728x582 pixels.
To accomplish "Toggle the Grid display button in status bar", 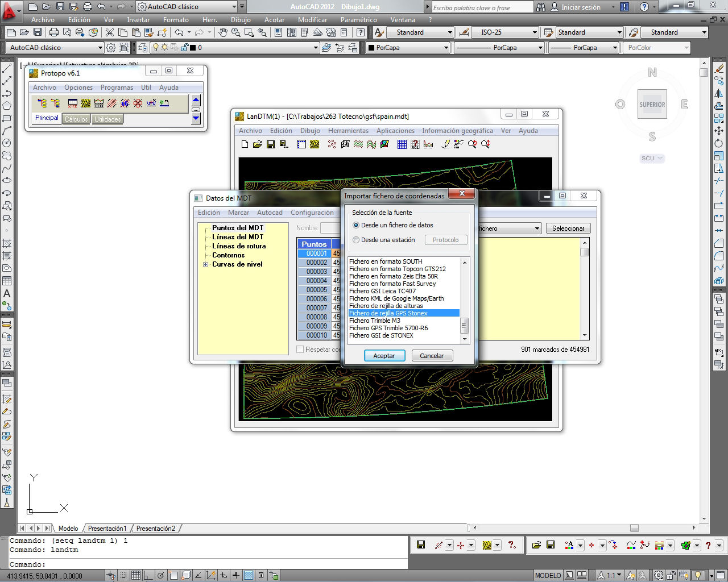I will [x=136, y=575].
